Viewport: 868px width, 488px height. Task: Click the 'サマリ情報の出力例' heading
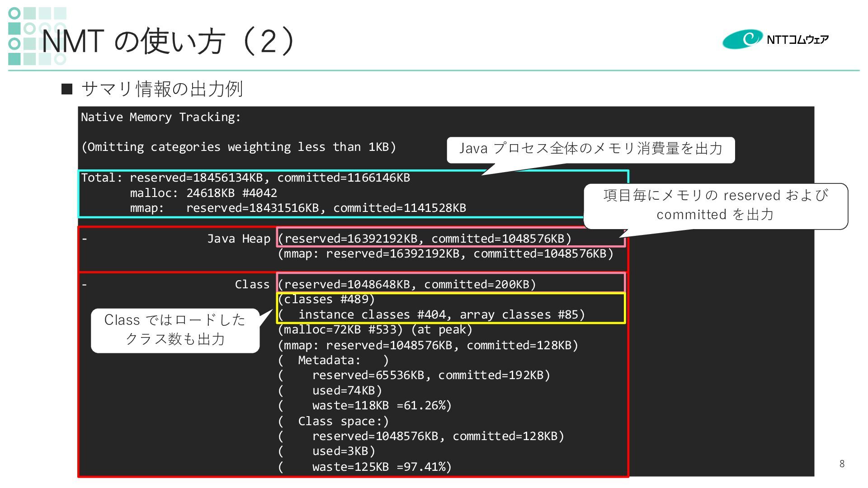[162, 89]
